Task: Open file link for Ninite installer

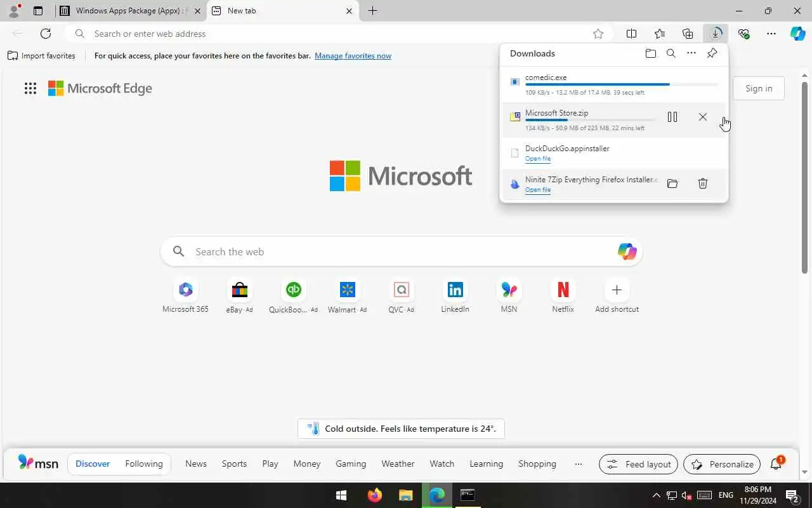Action: 538,190
